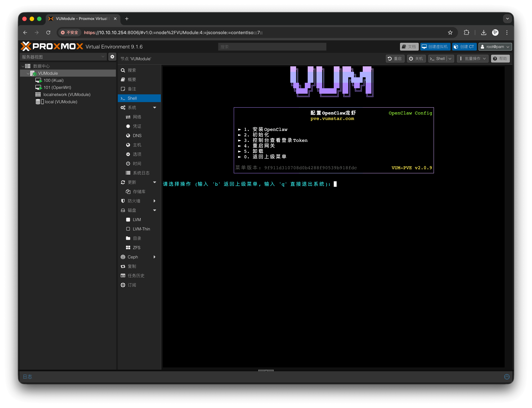This screenshot has height=408, width=532.
Task: Reload the browser page
Action: (x=48, y=33)
